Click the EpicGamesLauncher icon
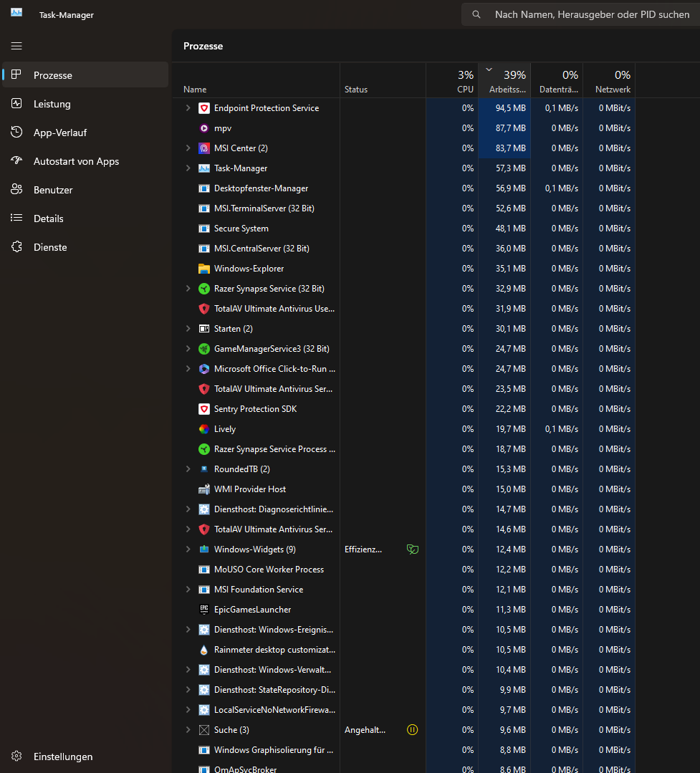The image size is (700, 773). [204, 610]
